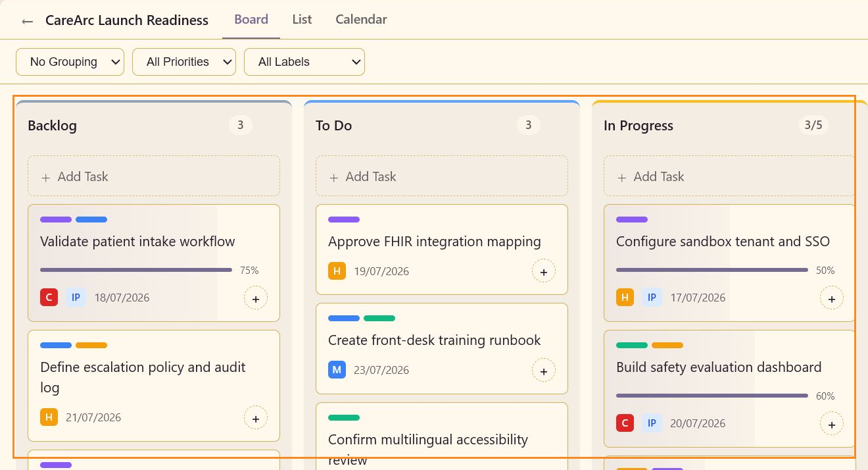Add Task in the Backlog column
Screen dimensions: 868x470
(x=154, y=176)
